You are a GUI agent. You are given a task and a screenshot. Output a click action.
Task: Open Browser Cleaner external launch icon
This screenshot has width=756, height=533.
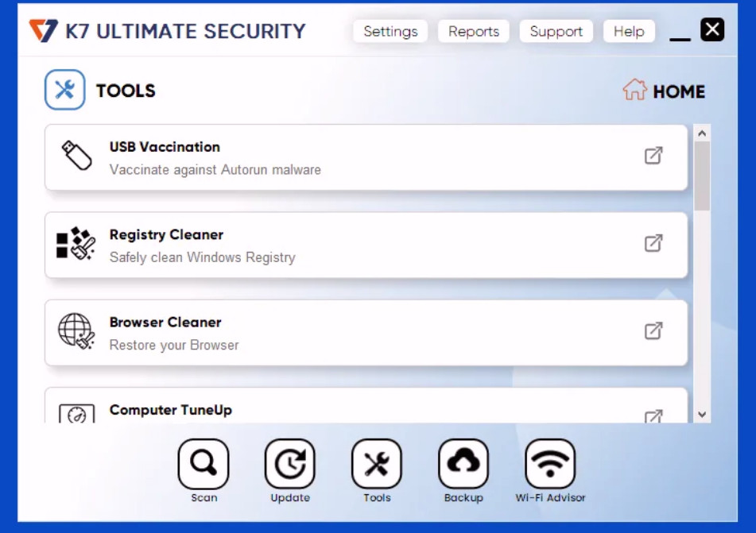pos(653,331)
